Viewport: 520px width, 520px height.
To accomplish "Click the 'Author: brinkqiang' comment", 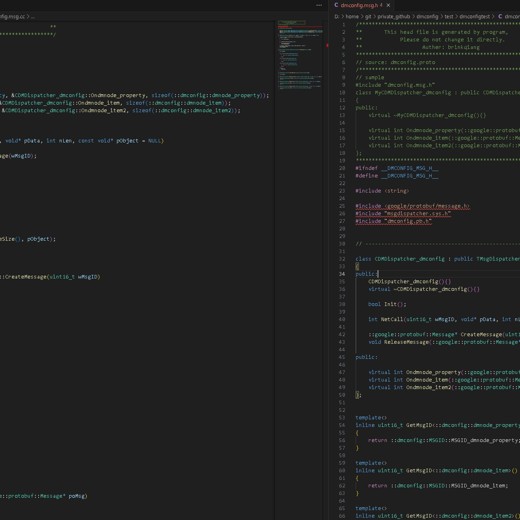I will (451, 47).
